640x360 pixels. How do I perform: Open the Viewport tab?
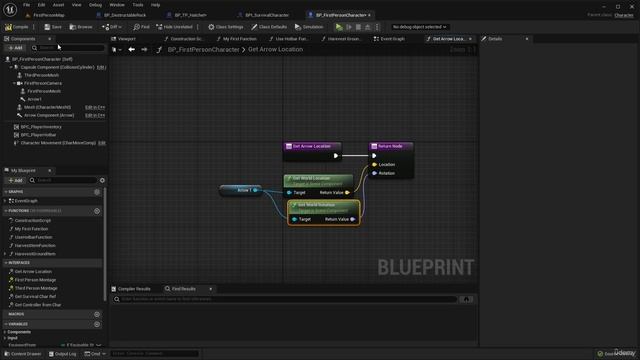coord(126,39)
